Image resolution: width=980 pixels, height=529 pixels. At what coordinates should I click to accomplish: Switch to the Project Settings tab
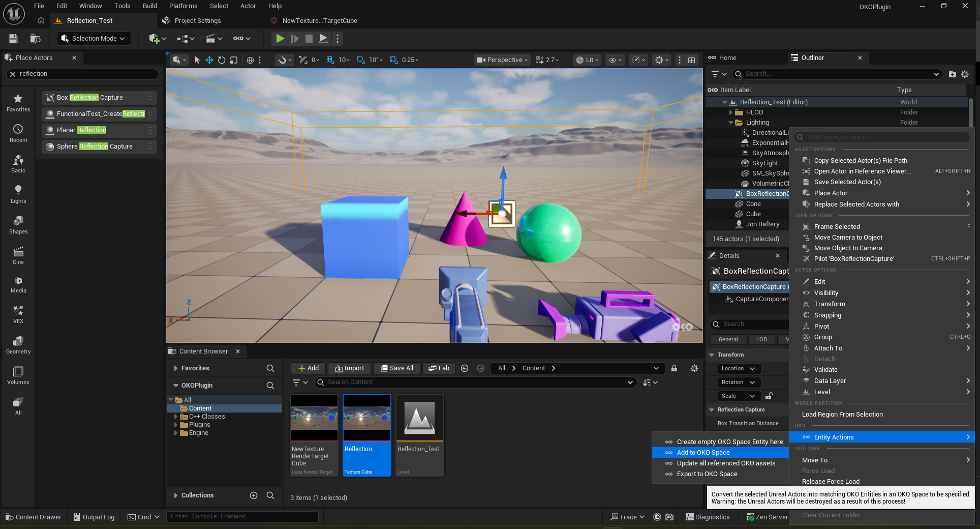197,21
